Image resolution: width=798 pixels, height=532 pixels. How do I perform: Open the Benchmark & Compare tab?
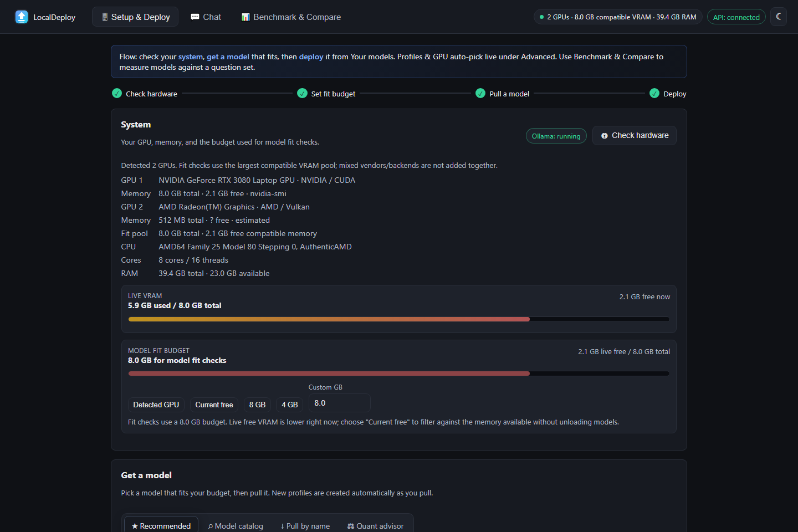point(291,17)
